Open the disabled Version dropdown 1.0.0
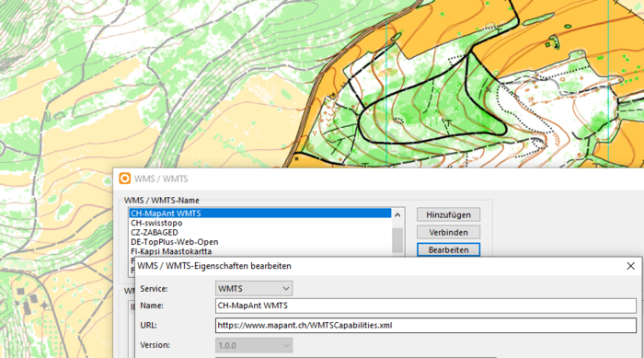 [254, 345]
